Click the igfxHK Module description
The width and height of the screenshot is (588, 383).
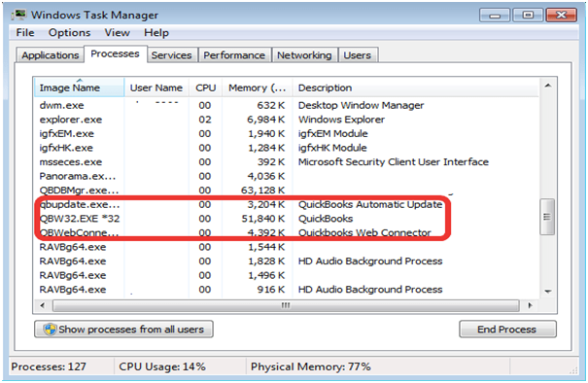point(332,148)
